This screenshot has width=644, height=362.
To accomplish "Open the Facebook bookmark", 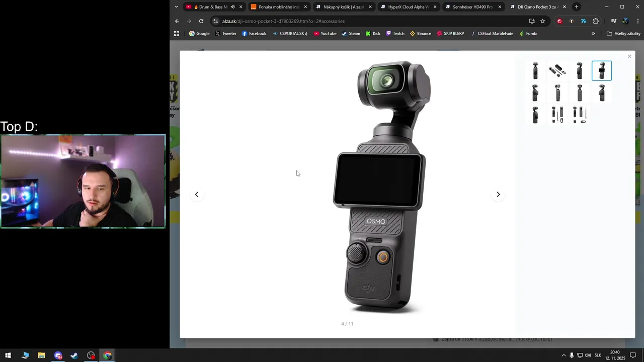I will 254,34.
